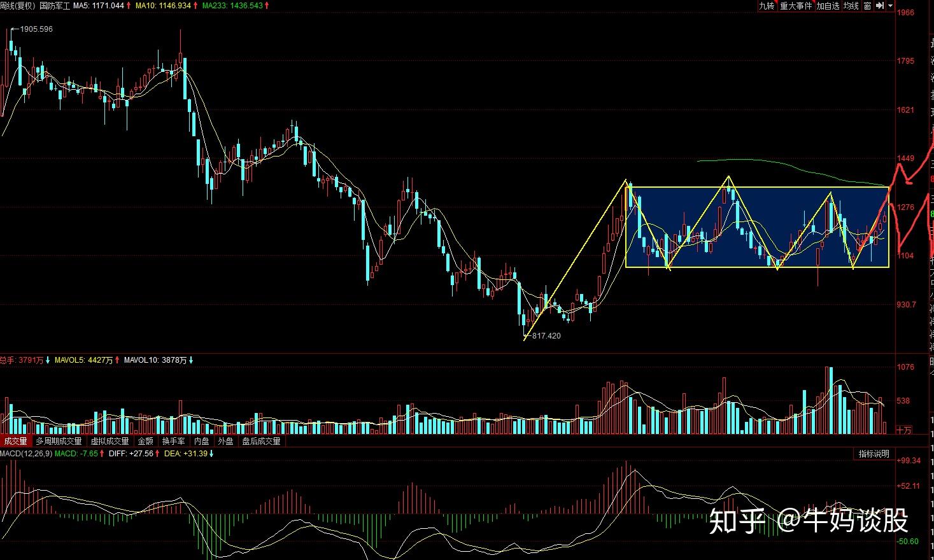
Task: Click the 1276 price axis label
Action: coord(905,207)
